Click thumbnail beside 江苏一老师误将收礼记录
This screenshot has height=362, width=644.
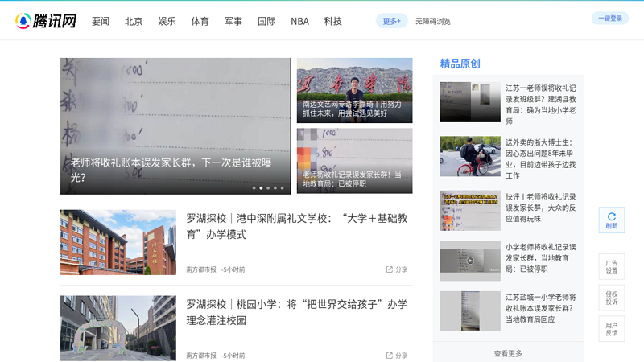(x=470, y=102)
